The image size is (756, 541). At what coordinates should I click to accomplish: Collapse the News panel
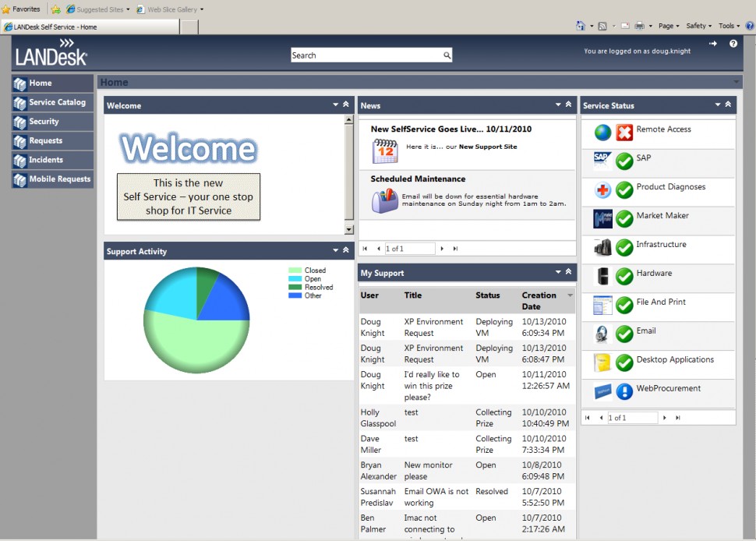[568, 104]
